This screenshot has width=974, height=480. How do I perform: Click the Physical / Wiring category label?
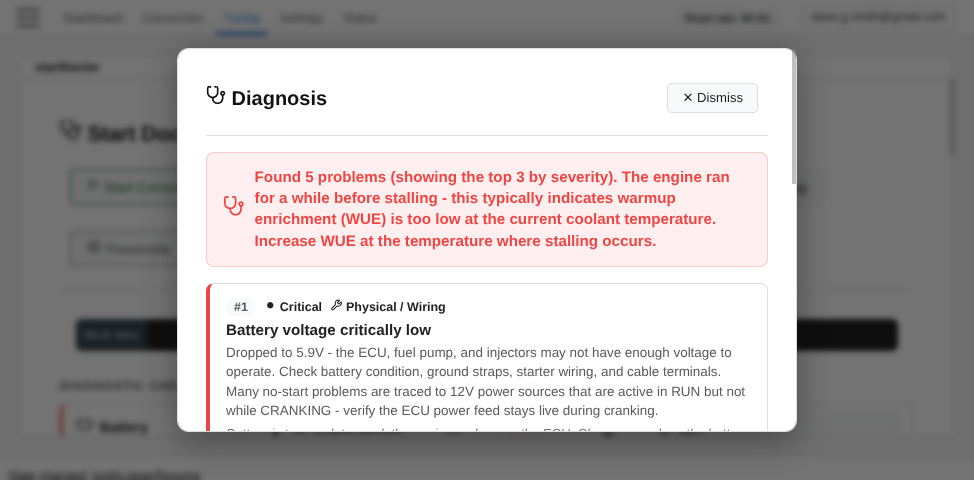tap(395, 307)
